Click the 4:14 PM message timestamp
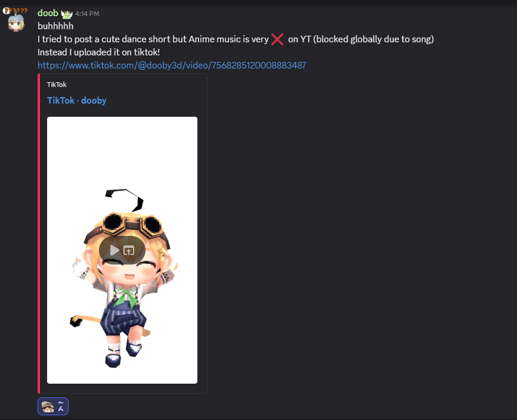 coord(87,14)
